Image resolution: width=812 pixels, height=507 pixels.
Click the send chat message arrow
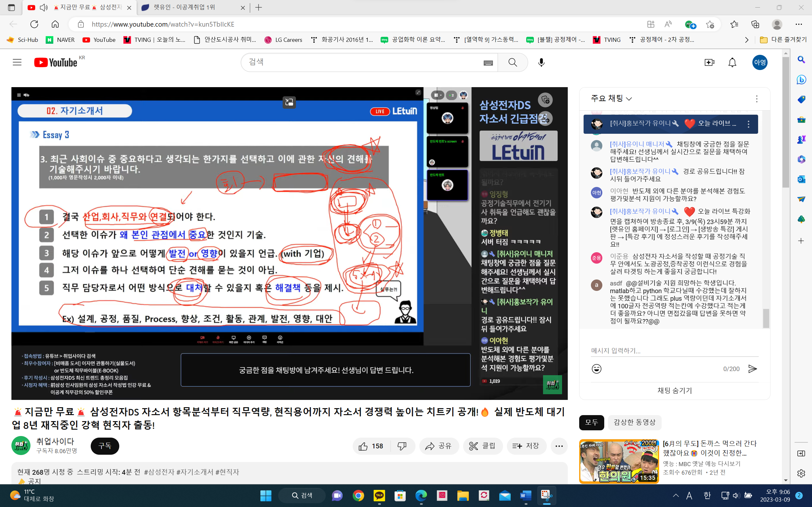[x=753, y=369]
